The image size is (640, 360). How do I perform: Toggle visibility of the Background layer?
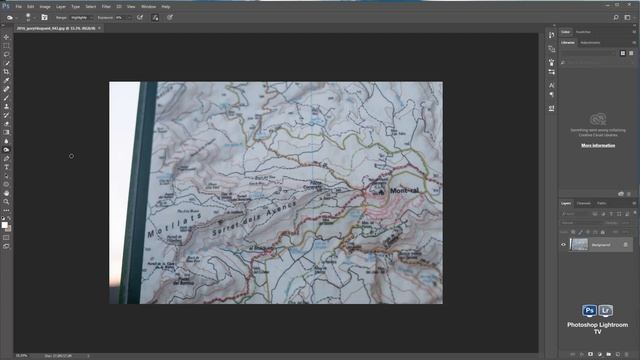pyautogui.click(x=563, y=245)
